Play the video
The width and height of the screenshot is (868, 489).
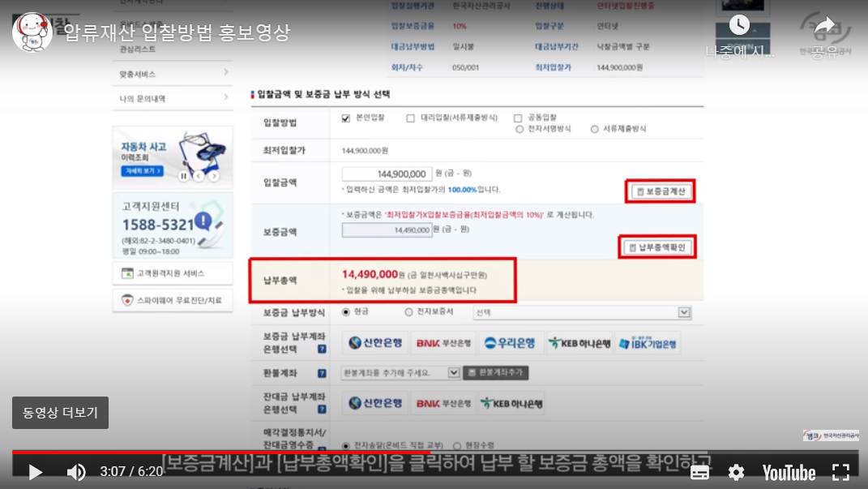coord(36,472)
